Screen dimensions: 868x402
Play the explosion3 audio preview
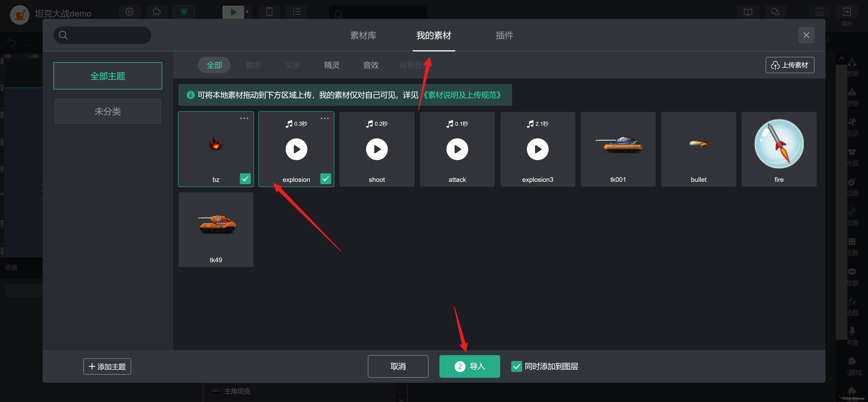538,149
